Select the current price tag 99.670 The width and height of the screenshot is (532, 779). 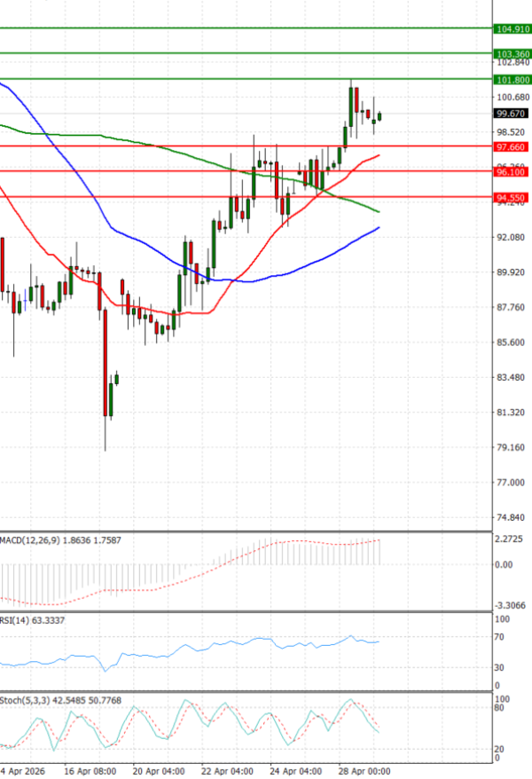tap(512, 114)
